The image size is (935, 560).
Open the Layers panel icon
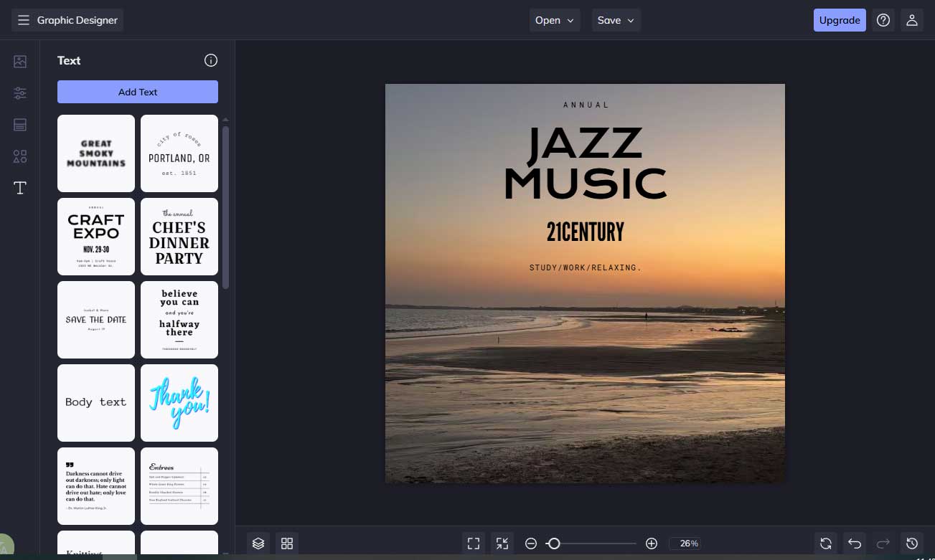pos(258,544)
